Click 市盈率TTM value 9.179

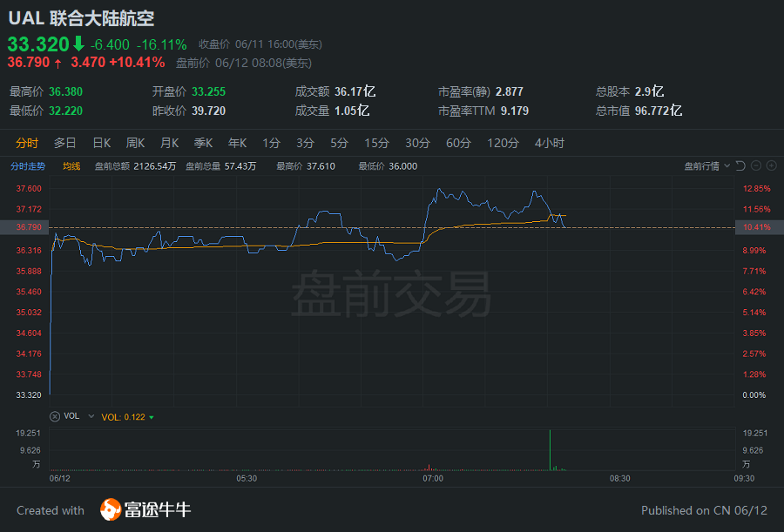[515, 111]
